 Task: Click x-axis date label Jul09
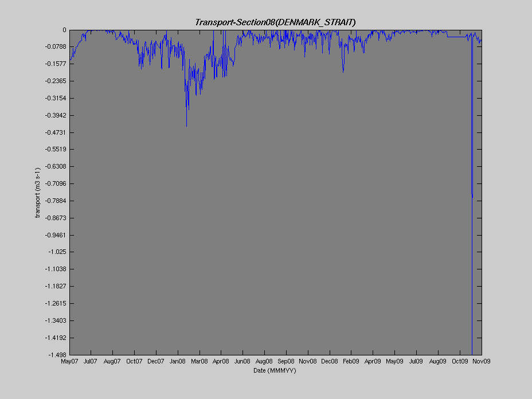[x=416, y=361]
